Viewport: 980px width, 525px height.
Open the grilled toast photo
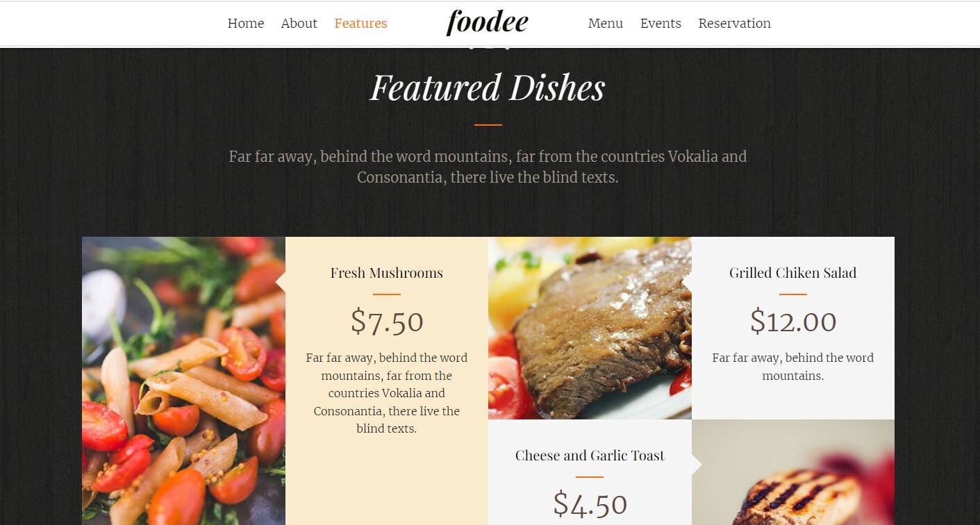tap(793, 472)
